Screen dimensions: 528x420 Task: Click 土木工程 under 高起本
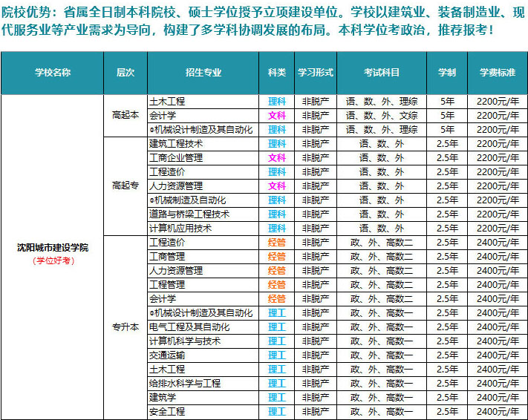(x=167, y=102)
